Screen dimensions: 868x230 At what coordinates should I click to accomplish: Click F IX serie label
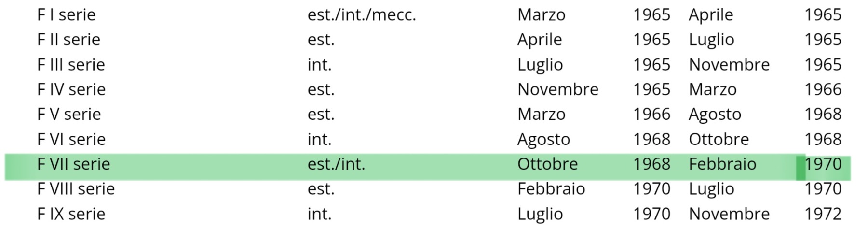pyautogui.click(x=71, y=214)
